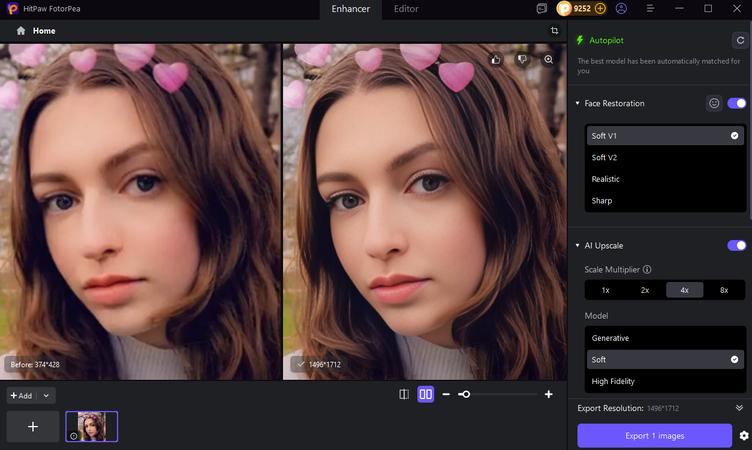Open the hamburger main menu icon
This screenshot has width=752, height=450.
click(x=650, y=9)
